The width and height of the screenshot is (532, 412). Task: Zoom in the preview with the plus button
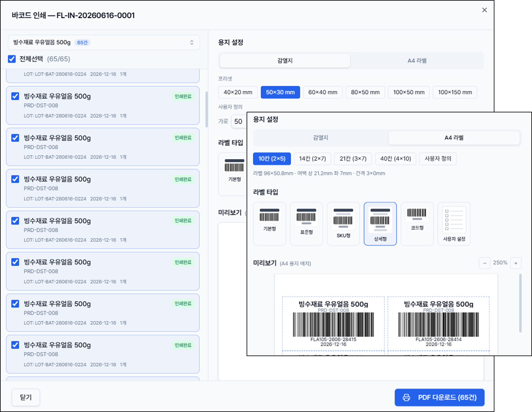tap(516, 263)
